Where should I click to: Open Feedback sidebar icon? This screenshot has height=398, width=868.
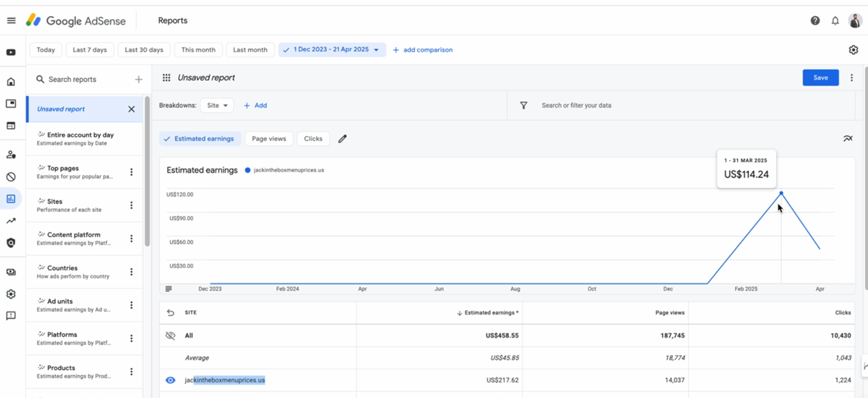click(x=11, y=316)
